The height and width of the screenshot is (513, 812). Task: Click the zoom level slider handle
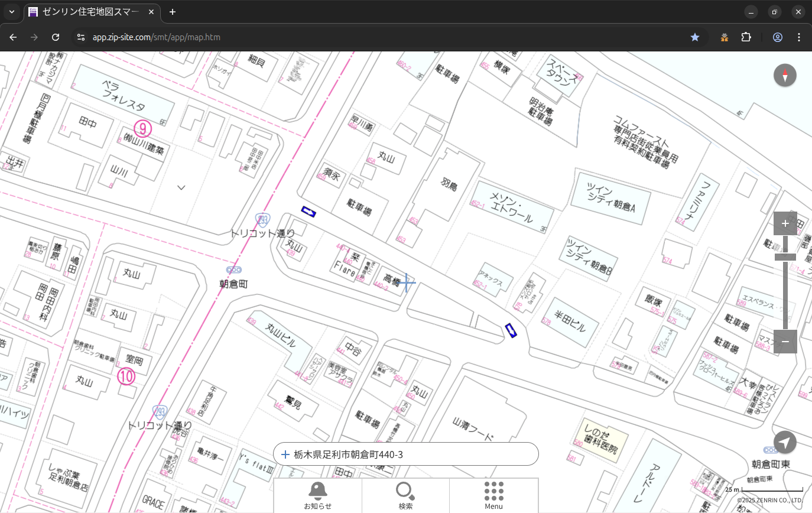click(x=785, y=256)
